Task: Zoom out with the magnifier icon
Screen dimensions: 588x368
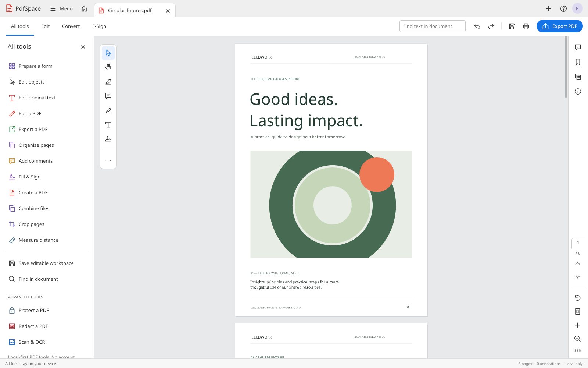Action: click(577, 339)
